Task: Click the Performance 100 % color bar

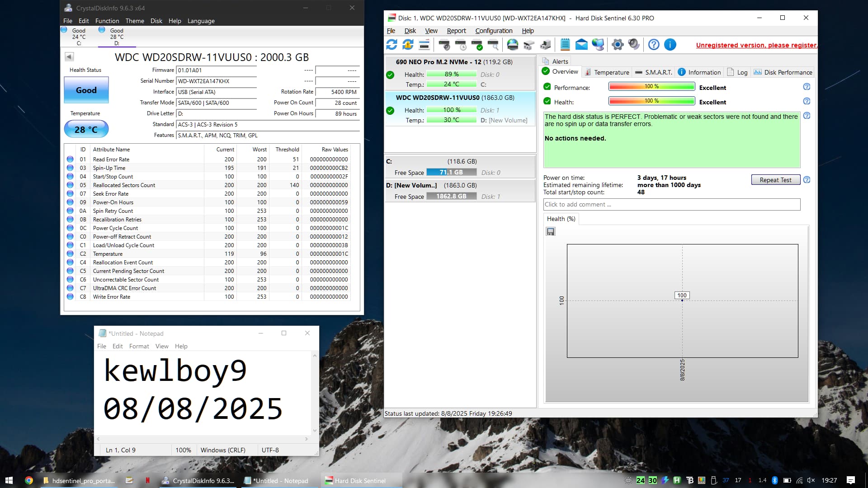Action: 651,86
